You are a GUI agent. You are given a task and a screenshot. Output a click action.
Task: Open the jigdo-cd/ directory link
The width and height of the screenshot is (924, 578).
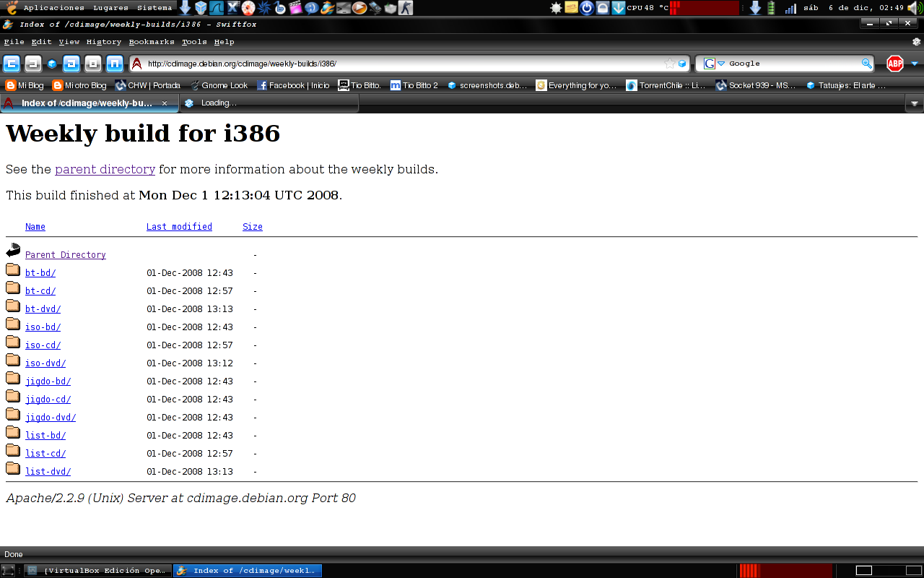pyautogui.click(x=48, y=400)
